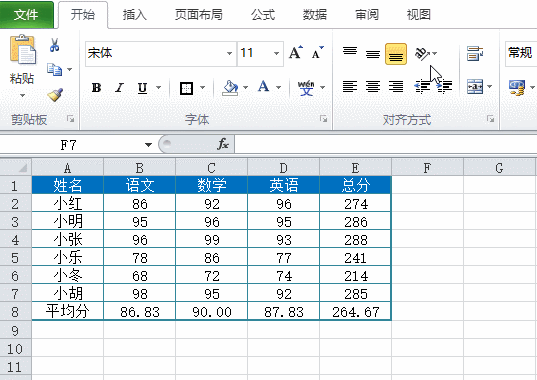This screenshot has height=380, width=537.
Task: Switch to the 视图 tab
Action: (x=419, y=15)
